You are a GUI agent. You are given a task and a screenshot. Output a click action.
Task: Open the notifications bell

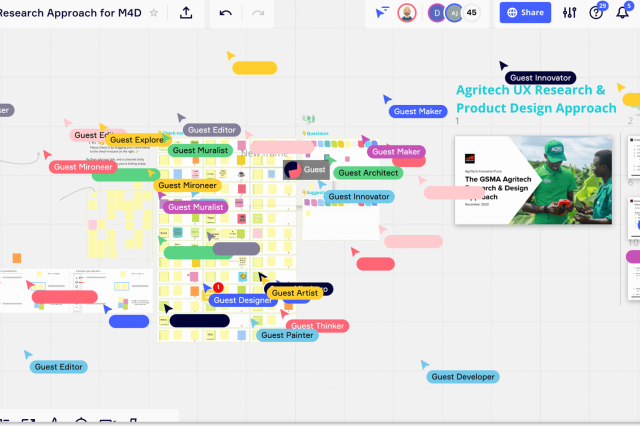coord(624,13)
